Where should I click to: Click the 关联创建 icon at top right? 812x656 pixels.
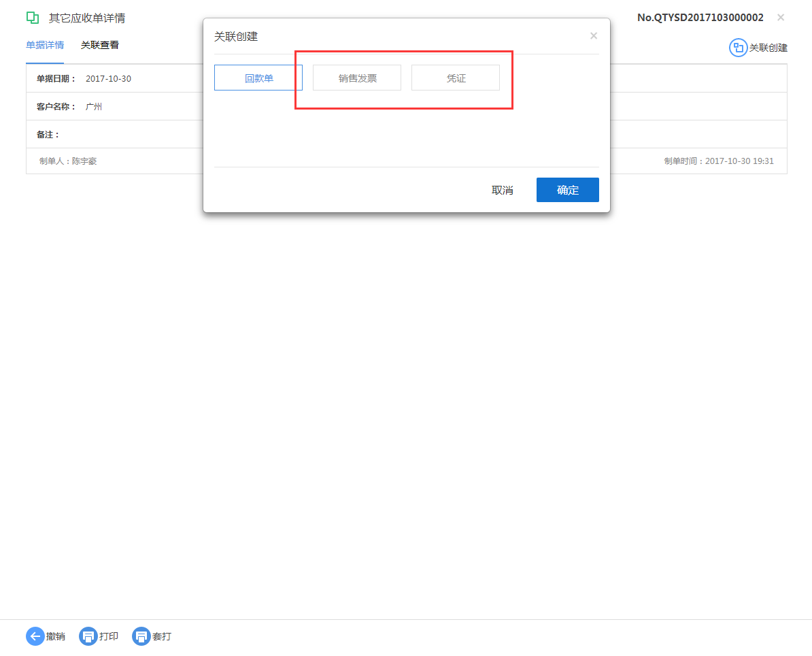click(738, 48)
